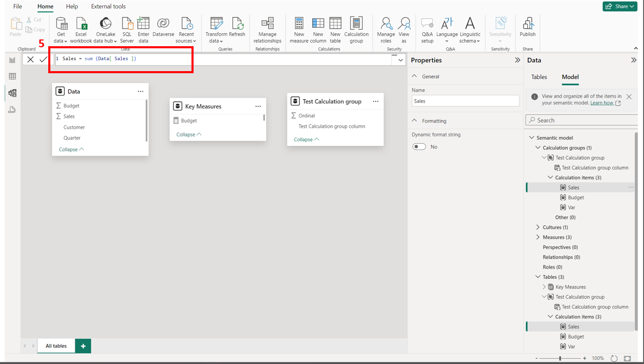Collapse the Properties pane
Viewport: 644px width, 364px height.
[517, 60]
